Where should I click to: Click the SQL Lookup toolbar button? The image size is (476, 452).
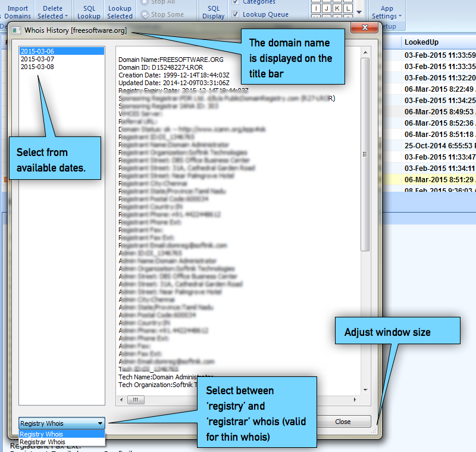tap(89, 12)
